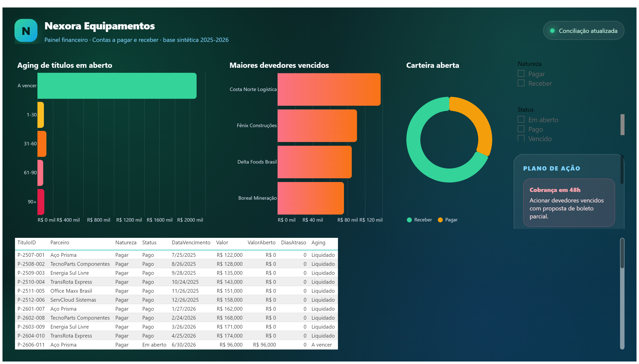Select the Costa Norte Logística bar
The width and height of the screenshot is (639, 364).
(x=329, y=90)
